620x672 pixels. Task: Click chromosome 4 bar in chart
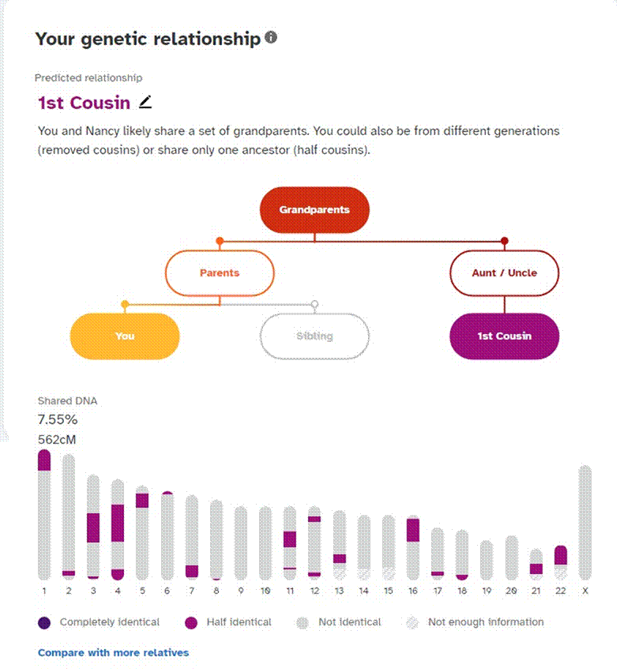point(118,530)
